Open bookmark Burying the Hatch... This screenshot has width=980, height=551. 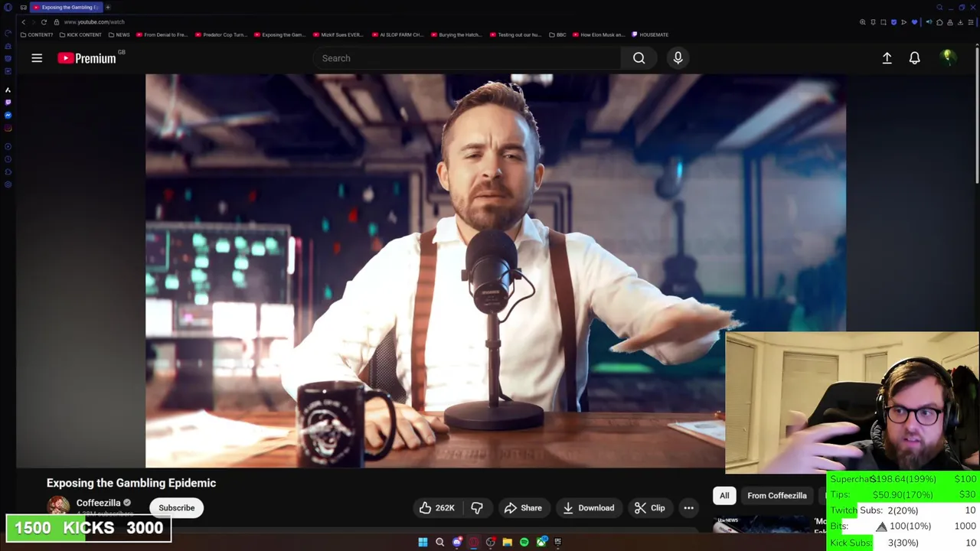tap(456, 34)
